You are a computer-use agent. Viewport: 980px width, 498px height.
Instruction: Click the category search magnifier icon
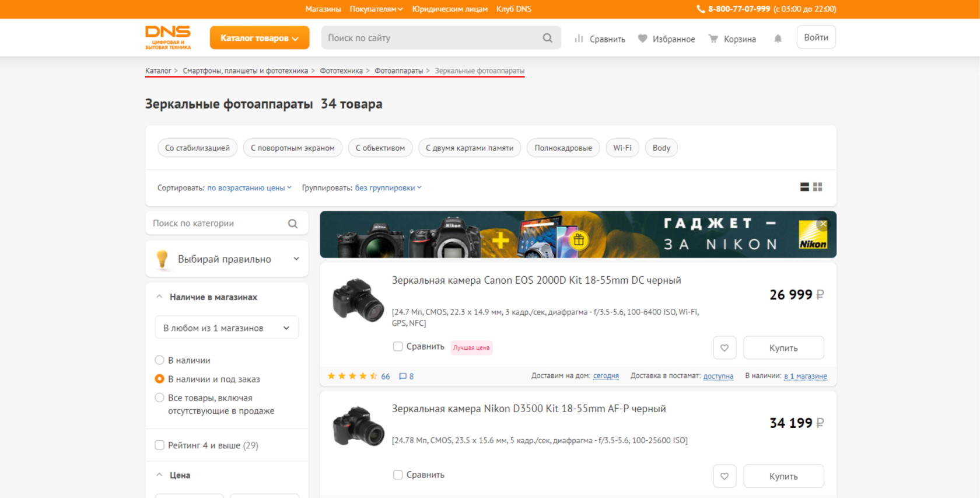click(293, 224)
